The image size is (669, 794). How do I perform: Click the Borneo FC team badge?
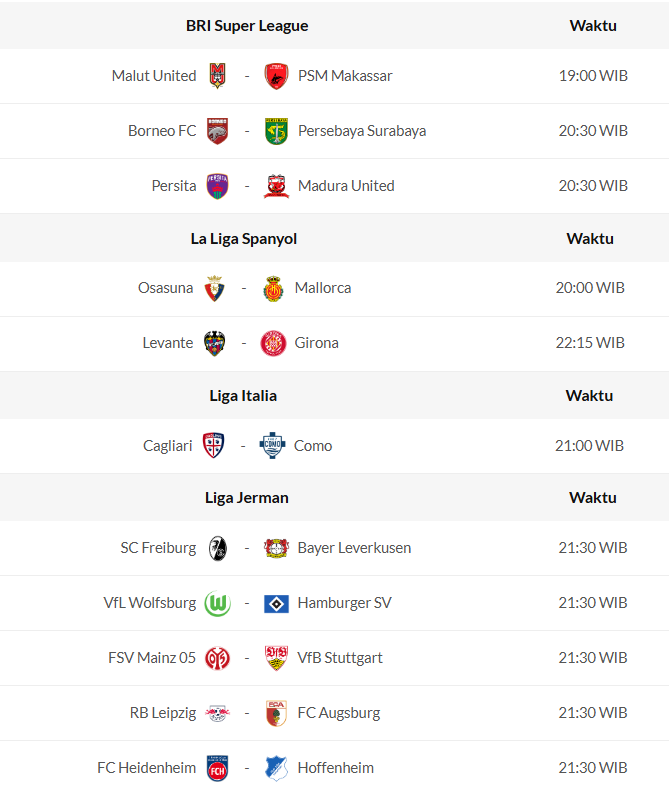pyautogui.click(x=218, y=131)
